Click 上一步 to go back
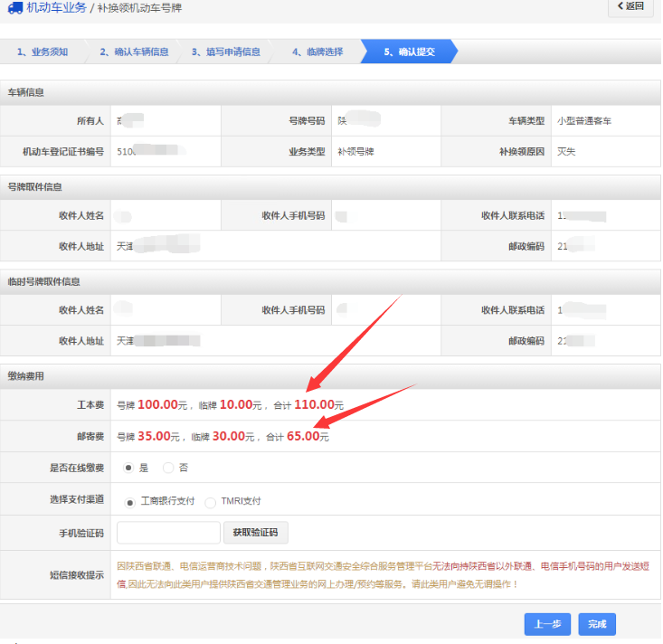Image resolution: width=663 pixels, height=644 pixels. point(547,624)
